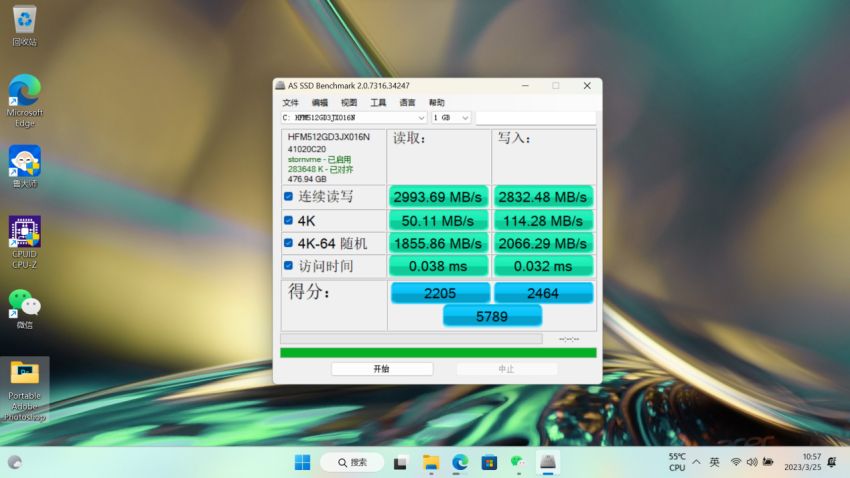
Task: Open the 1 GB test size dropdown
Action: (465, 118)
